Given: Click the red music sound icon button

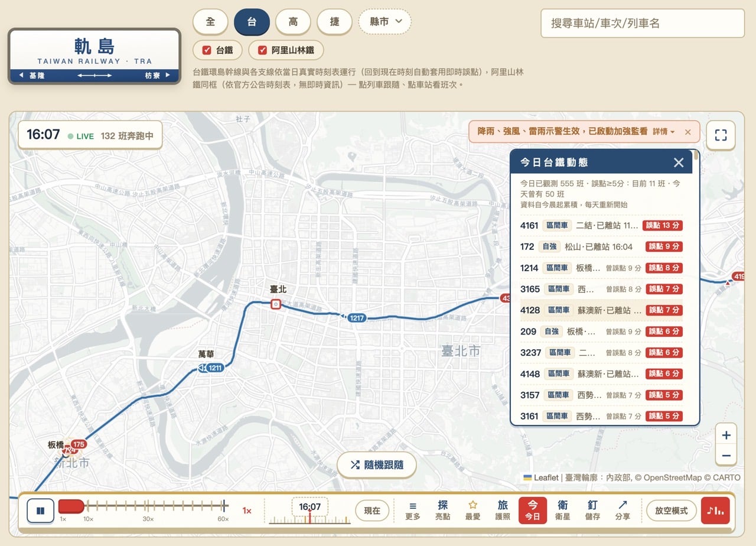Looking at the screenshot, I should click(715, 511).
